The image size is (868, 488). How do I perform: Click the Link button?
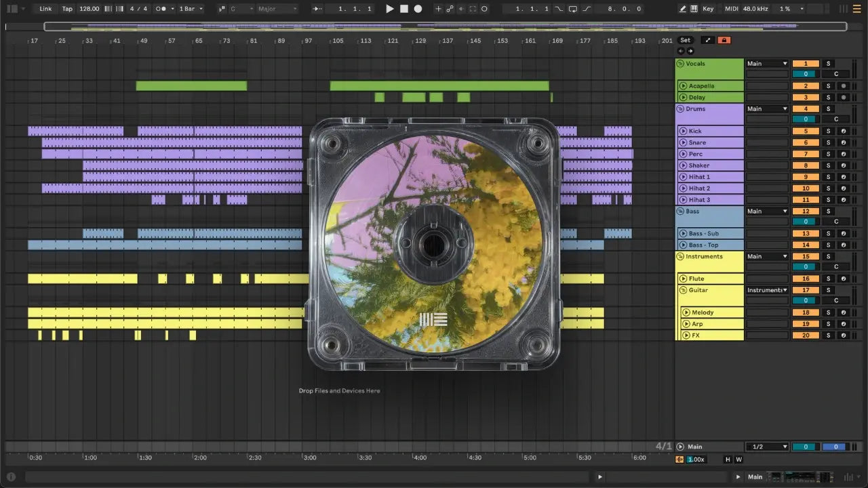click(45, 9)
